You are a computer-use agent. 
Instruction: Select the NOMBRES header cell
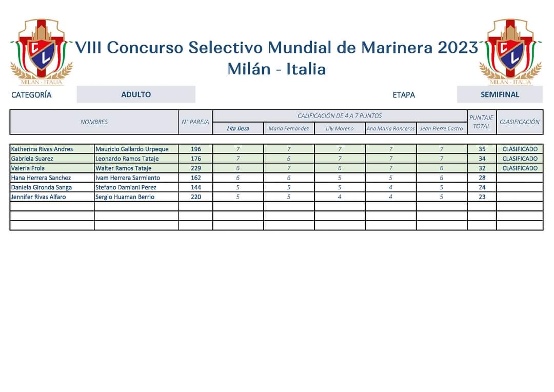[94, 122]
